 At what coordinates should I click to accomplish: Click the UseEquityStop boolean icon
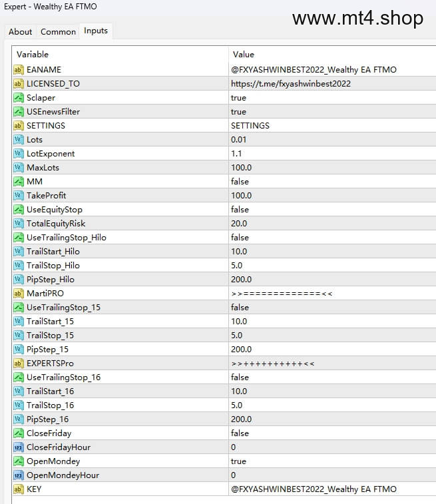19,210
